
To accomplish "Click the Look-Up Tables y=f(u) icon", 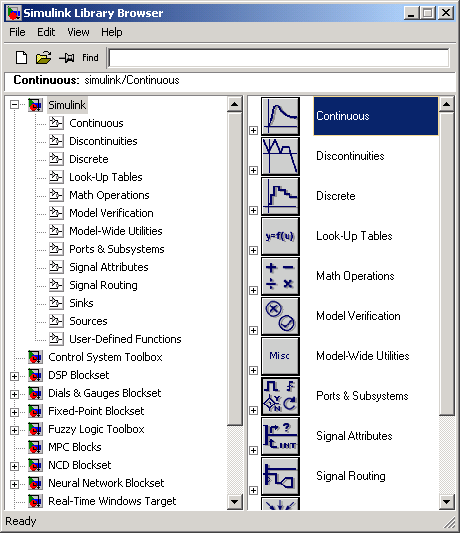I will pyautogui.click(x=280, y=236).
